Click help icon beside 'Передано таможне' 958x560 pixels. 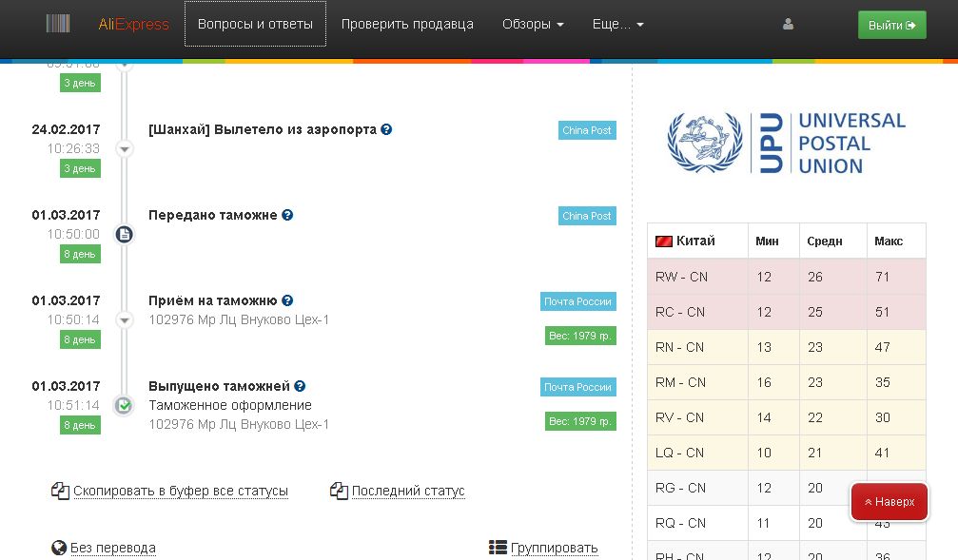pyautogui.click(x=287, y=215)
